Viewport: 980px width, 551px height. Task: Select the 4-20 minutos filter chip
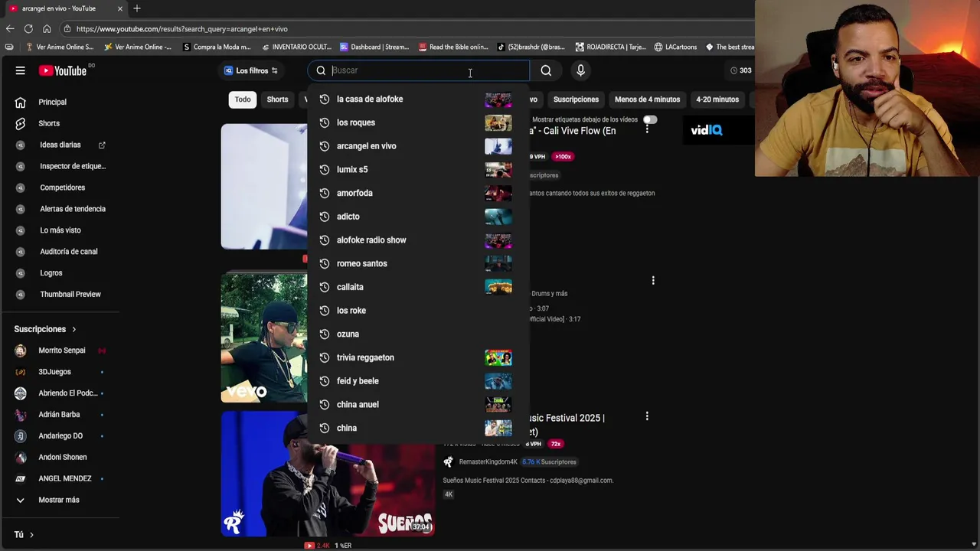(717, 99)
